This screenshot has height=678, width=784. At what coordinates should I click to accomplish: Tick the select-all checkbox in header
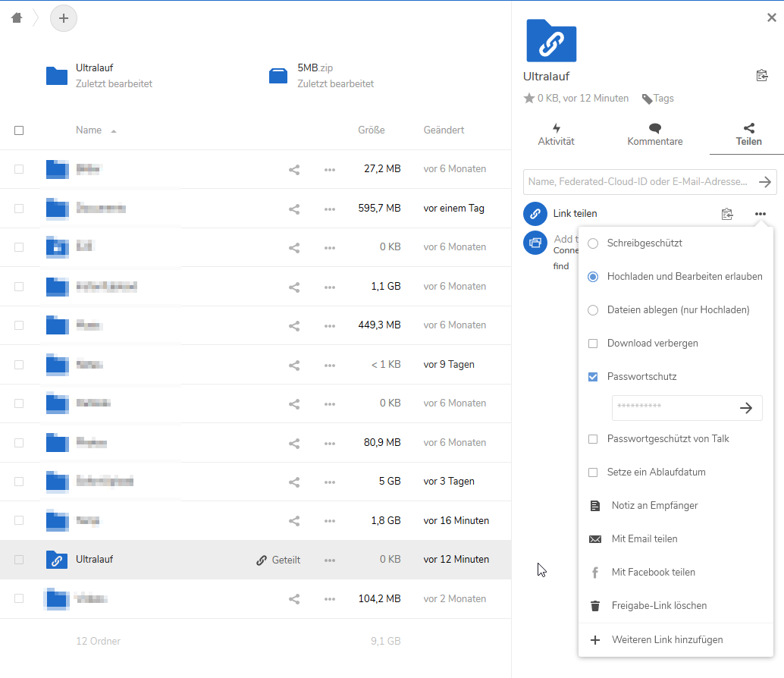coord(19,130)
